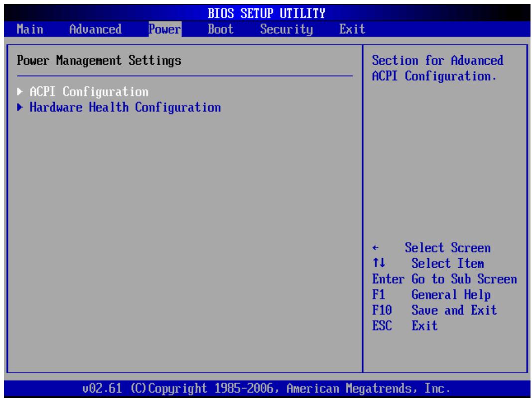This screenshot has height=400, width=532.
Task: Click the F1 General Help legend entry
Action: coord(431,295)
